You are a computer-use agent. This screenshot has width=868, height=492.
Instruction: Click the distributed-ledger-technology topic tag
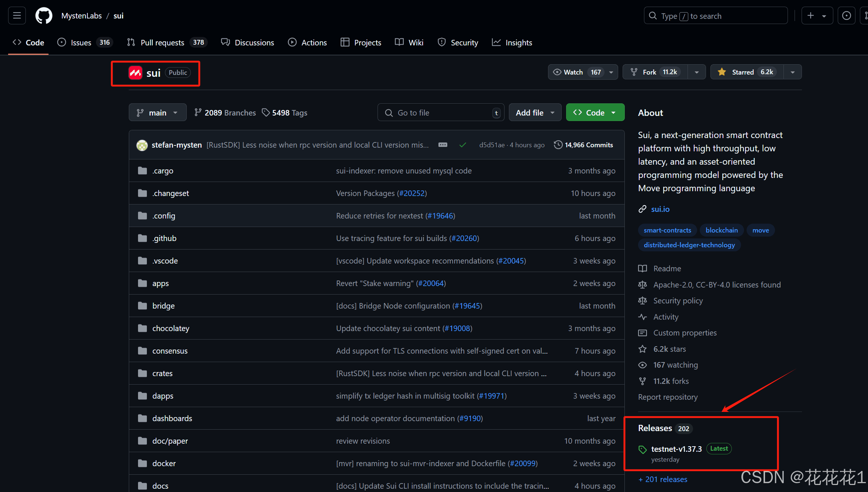click(689, 245)
